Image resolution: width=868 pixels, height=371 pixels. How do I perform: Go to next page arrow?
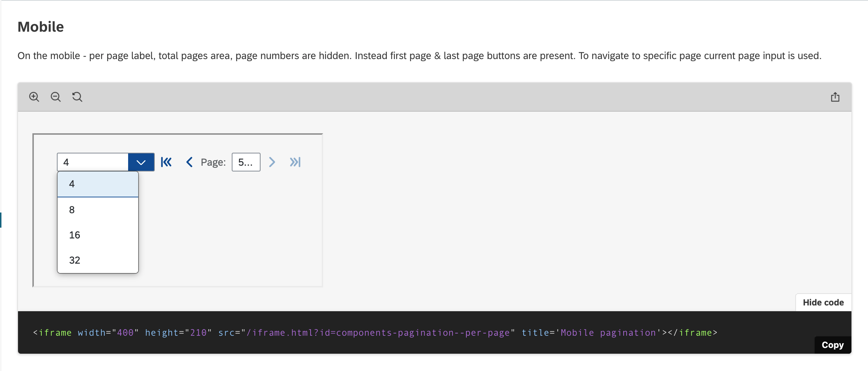272,162
